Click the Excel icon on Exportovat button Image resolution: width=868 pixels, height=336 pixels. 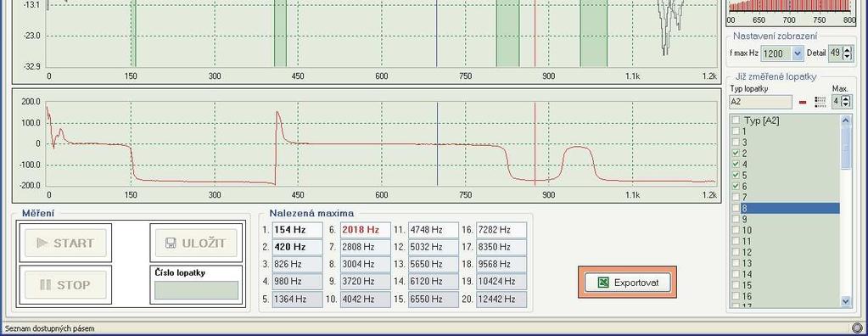[604, 283]
